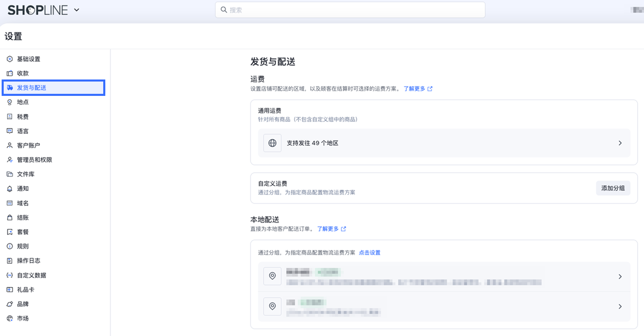Expand the SHOPLINE store switcher dropdown arrow
The image size is (644, 336).
[x=77, y=10]
